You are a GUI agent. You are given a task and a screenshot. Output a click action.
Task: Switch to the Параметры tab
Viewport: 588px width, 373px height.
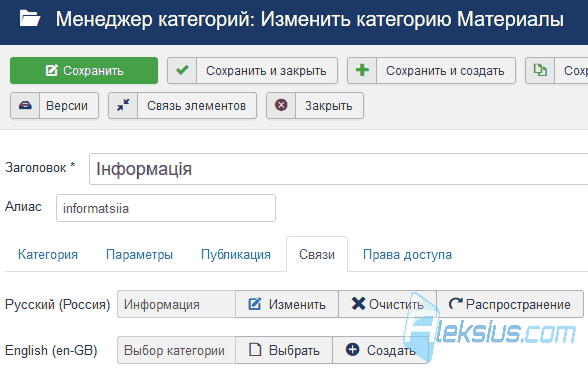tap(140, 255)
